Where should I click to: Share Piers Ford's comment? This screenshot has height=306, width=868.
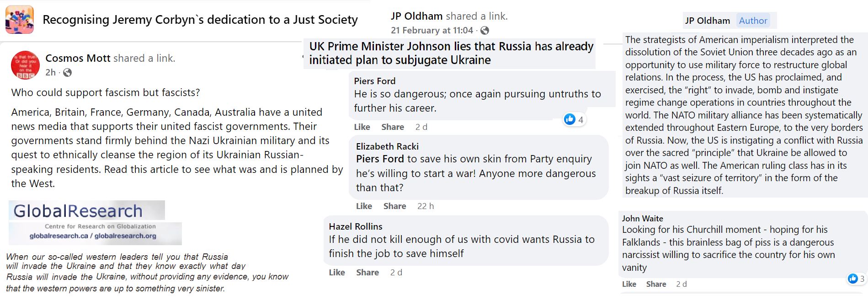393,127
